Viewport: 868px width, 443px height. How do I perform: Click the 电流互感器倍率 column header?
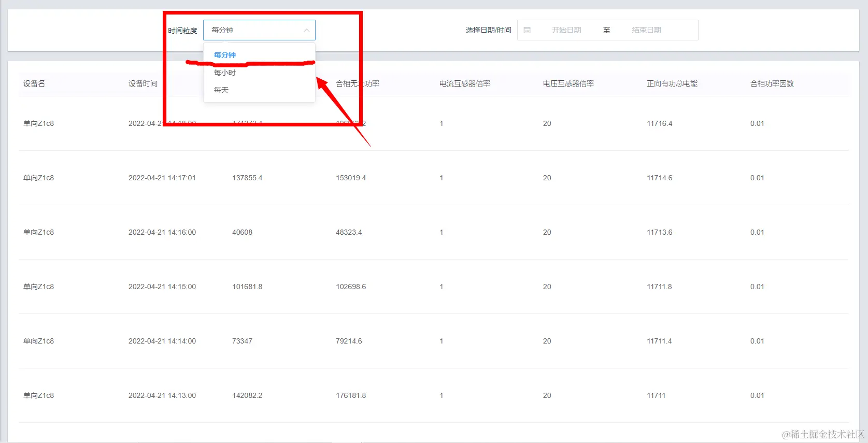click(465, 83)
